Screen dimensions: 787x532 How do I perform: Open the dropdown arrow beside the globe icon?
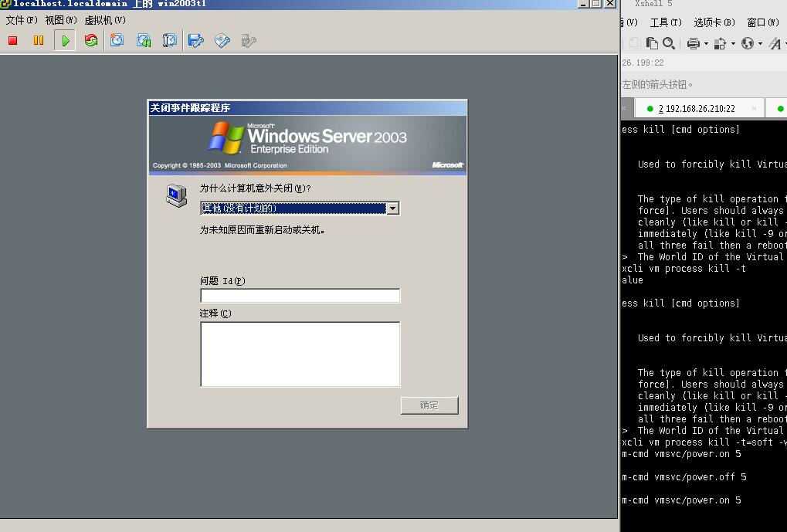click(760, 44)
